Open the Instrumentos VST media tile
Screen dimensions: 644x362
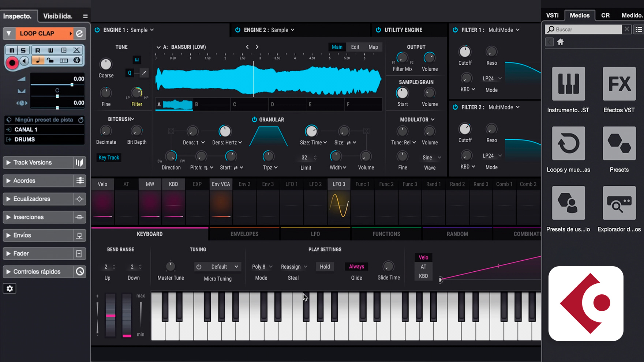pos(568,84)
